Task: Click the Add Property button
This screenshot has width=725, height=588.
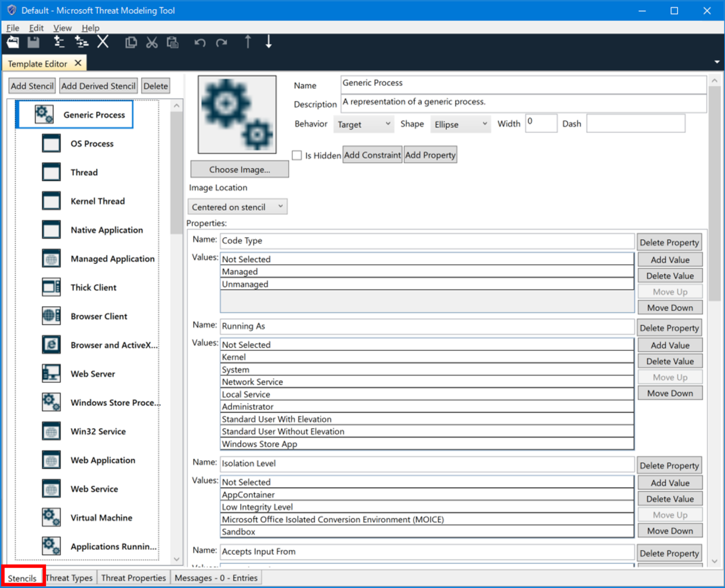Action: click(430, 155)
